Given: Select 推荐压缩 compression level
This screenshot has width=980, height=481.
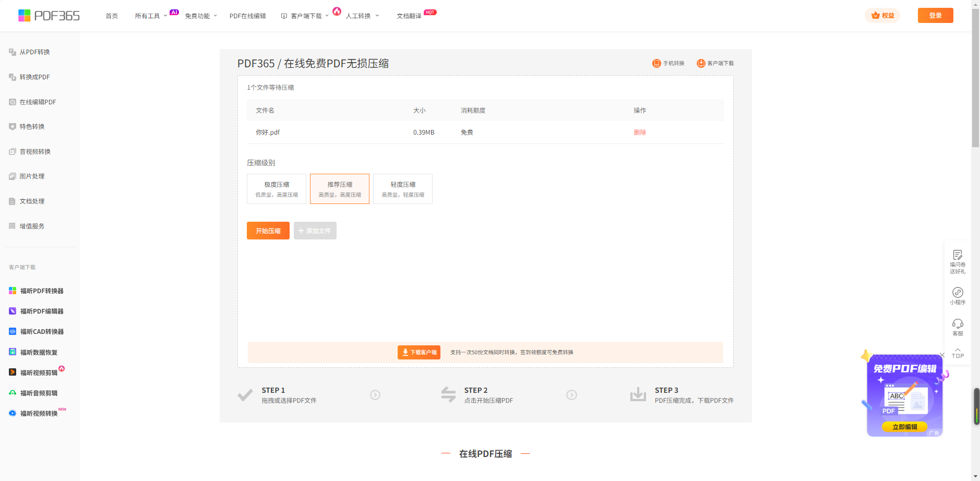Looking at the screenshot, I should [340, 189].
